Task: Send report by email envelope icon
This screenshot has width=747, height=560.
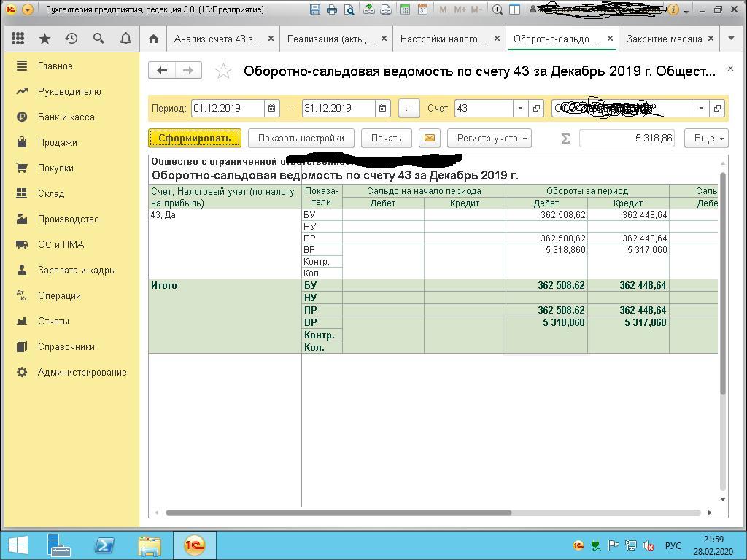Action: (429, 138)
